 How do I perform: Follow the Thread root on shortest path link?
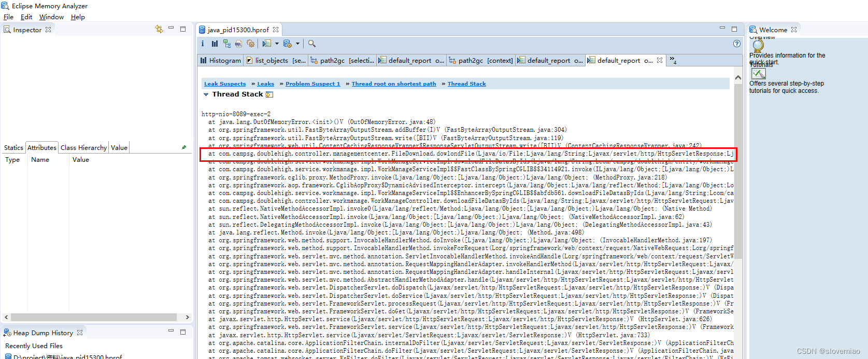(394, 84)
